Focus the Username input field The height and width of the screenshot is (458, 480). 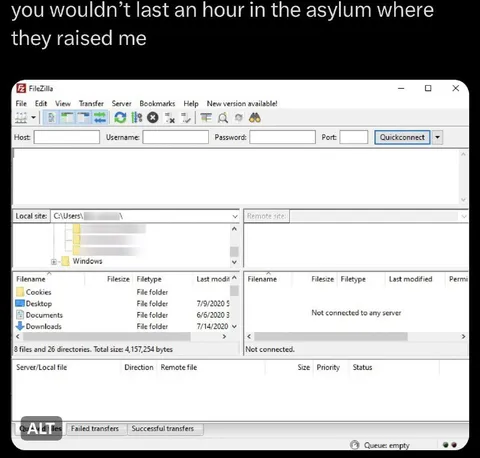176,137
